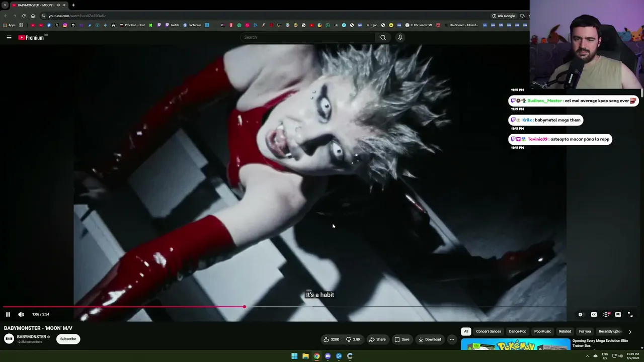
Task: Open the Epic bookmark
Action: pos(372,25)
